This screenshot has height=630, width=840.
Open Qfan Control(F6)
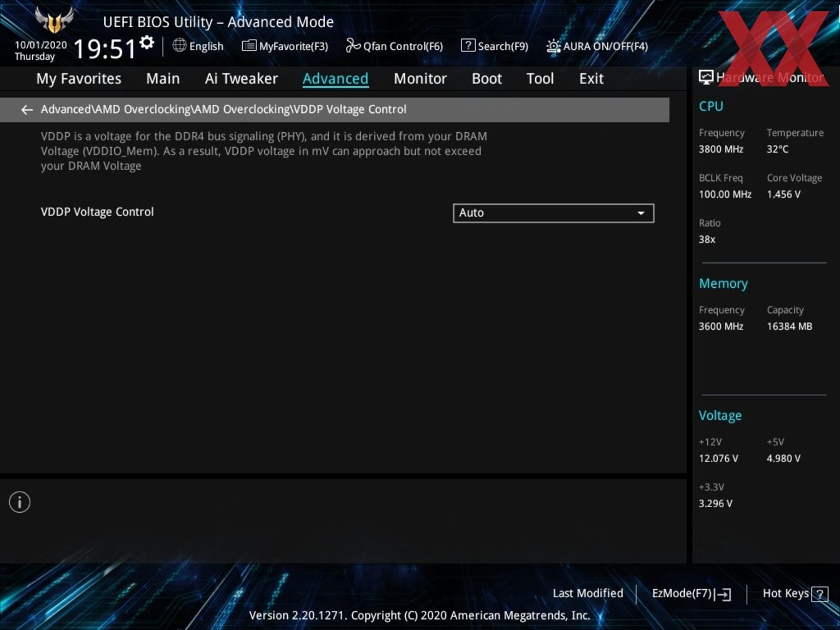click(394, 46)
